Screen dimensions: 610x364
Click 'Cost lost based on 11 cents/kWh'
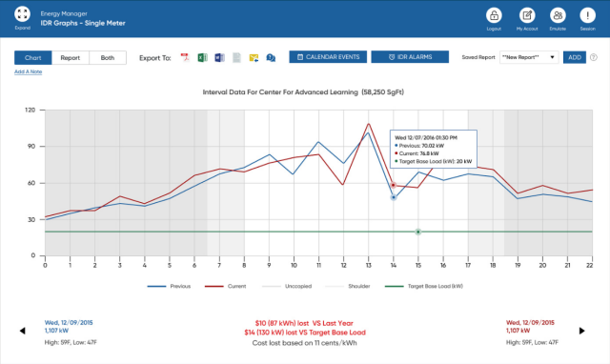(305, 343)
